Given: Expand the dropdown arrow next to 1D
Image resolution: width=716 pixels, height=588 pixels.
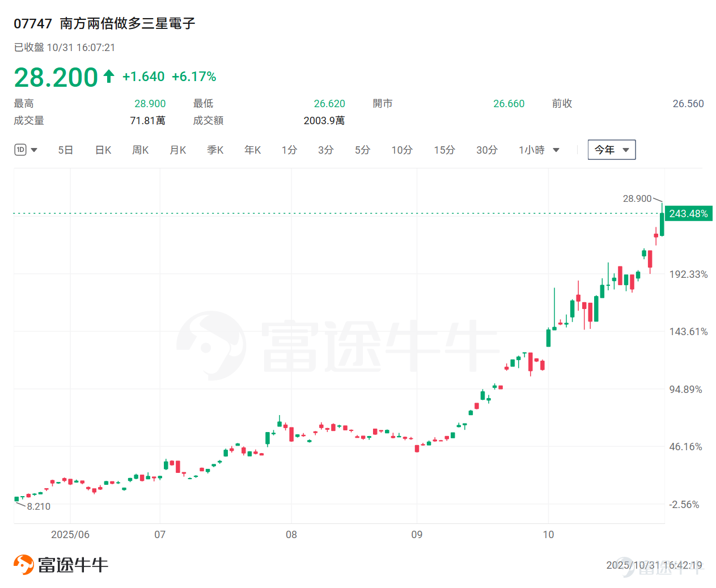Looking at the screenshot, I should click(34, 150).
